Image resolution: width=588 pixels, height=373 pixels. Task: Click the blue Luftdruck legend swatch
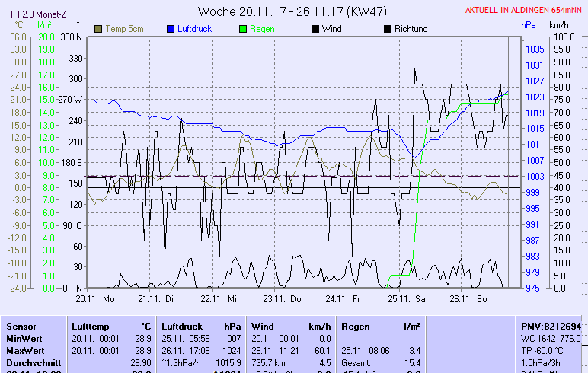[x=171, y=29]
